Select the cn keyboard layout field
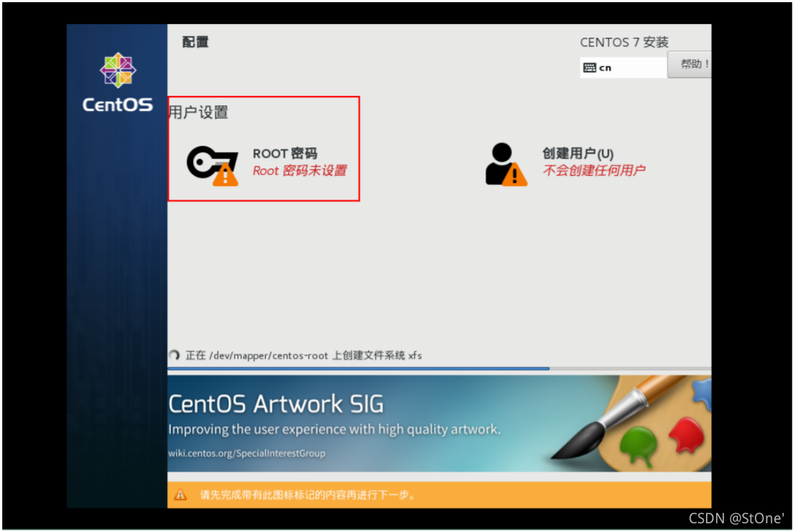The image size is (796, 532). pos(623,67)
